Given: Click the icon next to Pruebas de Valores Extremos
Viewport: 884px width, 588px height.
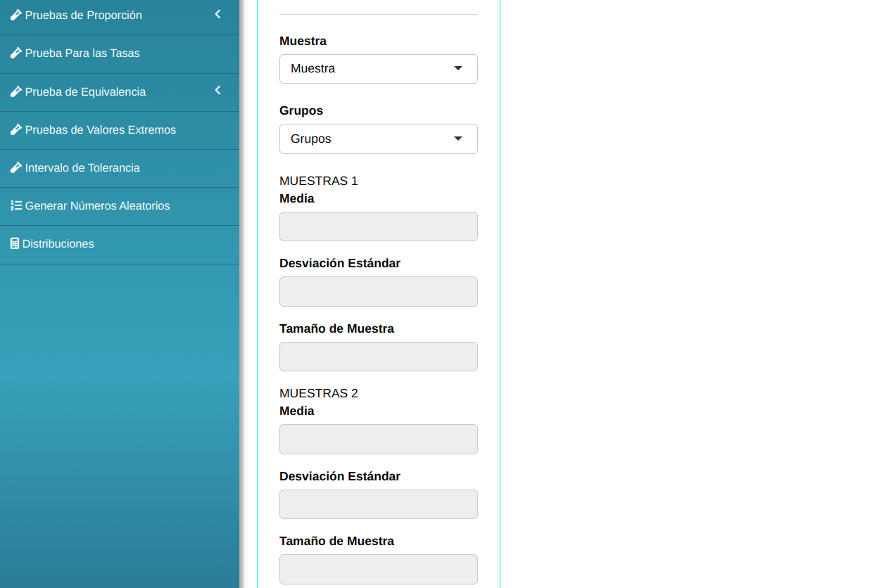Looking at the screenshot, I should (15, 129).
